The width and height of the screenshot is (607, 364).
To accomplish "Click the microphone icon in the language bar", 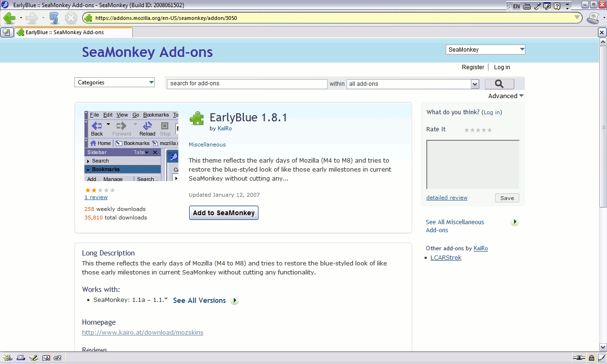I will (537, 7).
